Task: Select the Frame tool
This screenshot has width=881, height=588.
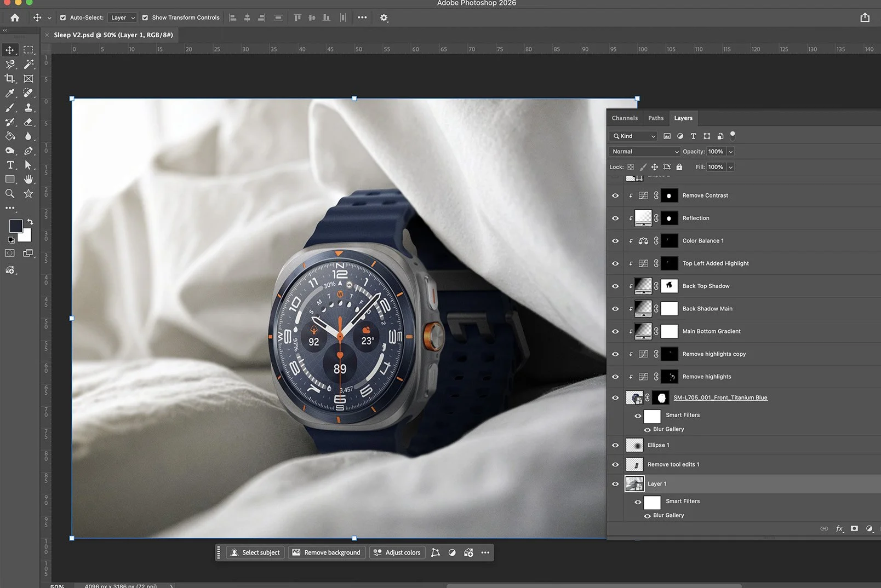Action: pos(28,79)
